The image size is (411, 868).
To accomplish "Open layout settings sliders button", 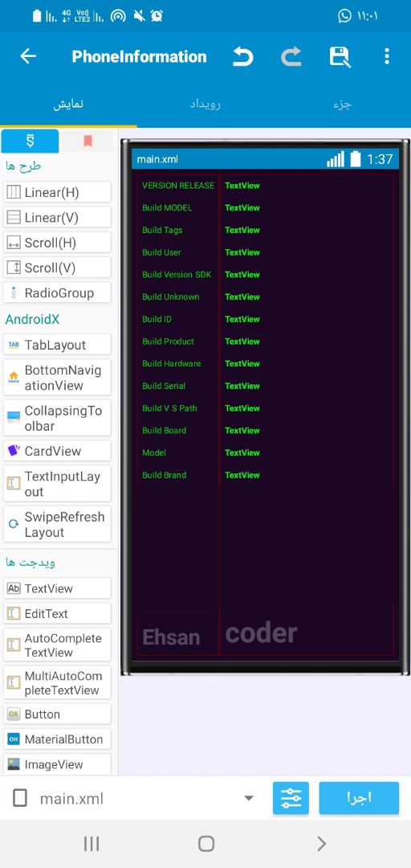I will coord(291,798).
